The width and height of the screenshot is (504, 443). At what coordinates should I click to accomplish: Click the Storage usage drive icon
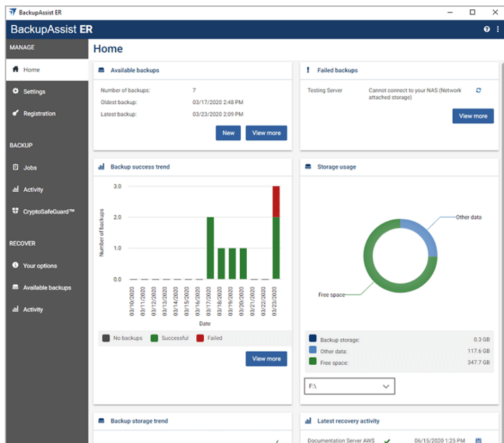pos(308,167)
